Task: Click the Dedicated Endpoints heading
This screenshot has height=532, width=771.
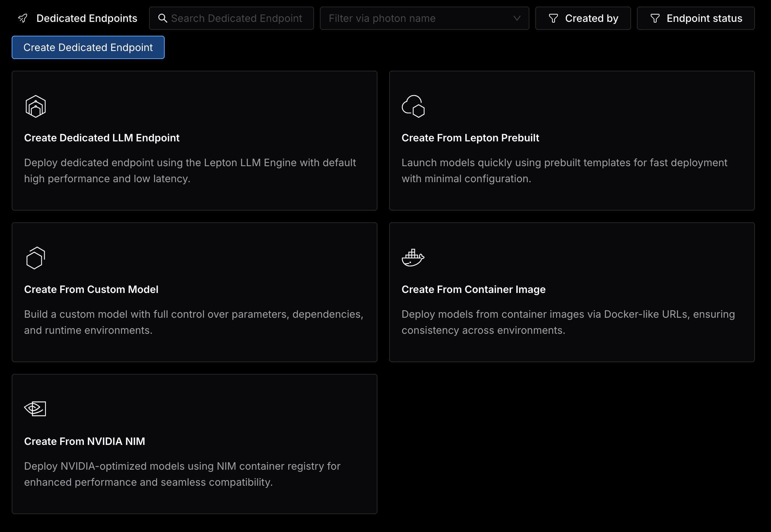Action: click(87, 18)
